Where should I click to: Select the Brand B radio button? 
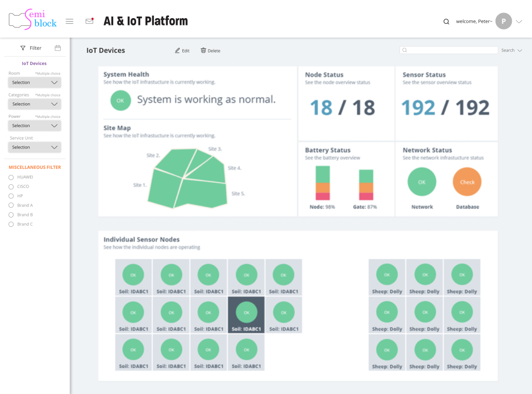pyautogui.click(x=11, y=215)
